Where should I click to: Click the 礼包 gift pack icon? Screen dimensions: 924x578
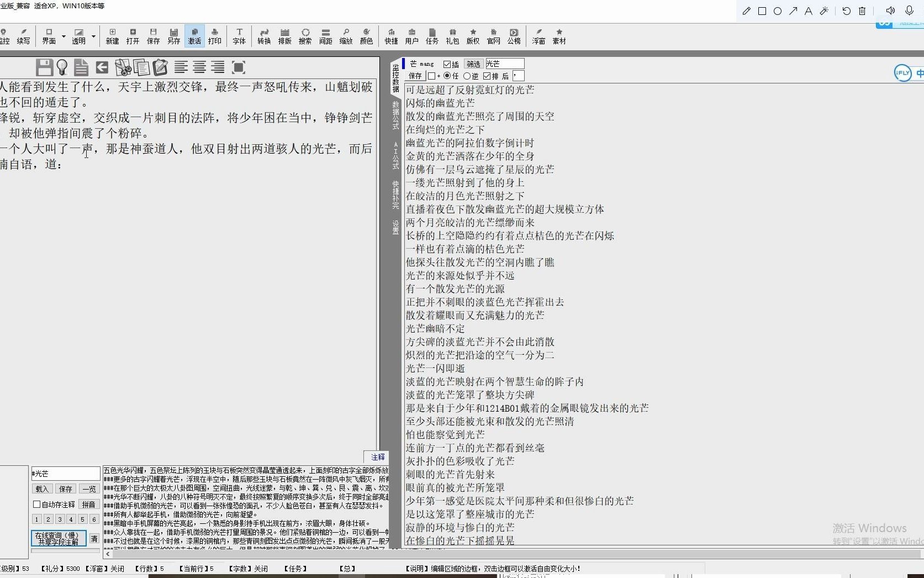click(453, 36)
